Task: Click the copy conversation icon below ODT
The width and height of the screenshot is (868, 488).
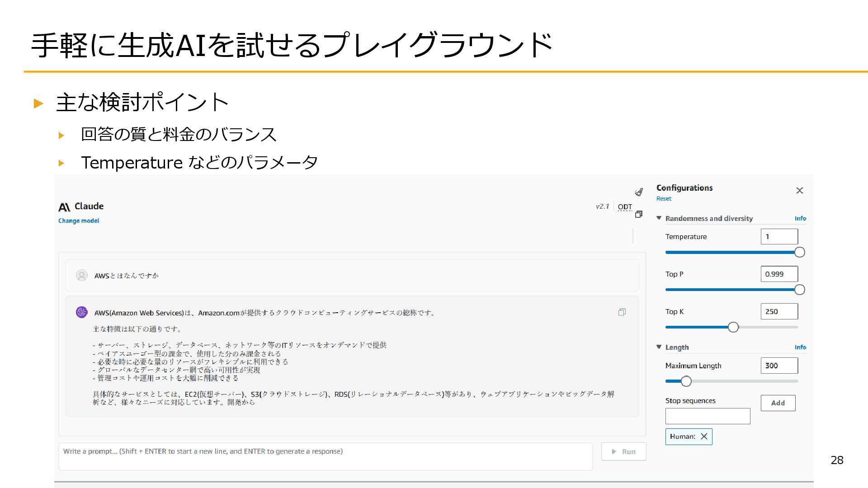Action: coord(639,214)
